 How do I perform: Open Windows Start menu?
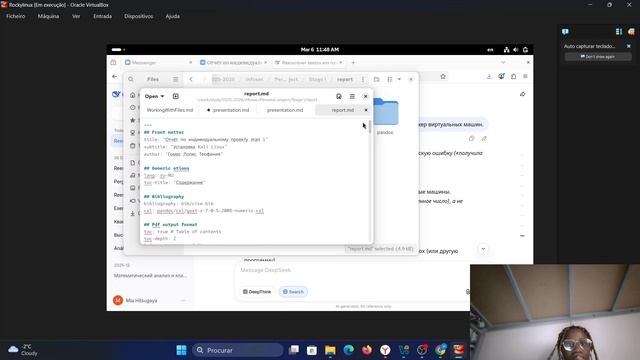181,350
